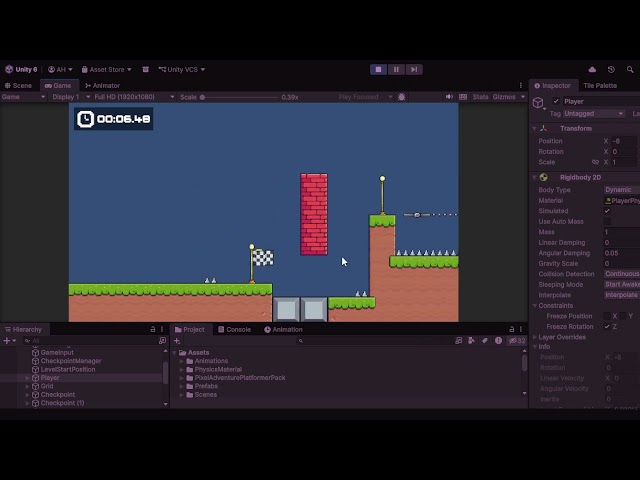Open the Asset Store dropdown
640x480 pixels.
point(107,69)
